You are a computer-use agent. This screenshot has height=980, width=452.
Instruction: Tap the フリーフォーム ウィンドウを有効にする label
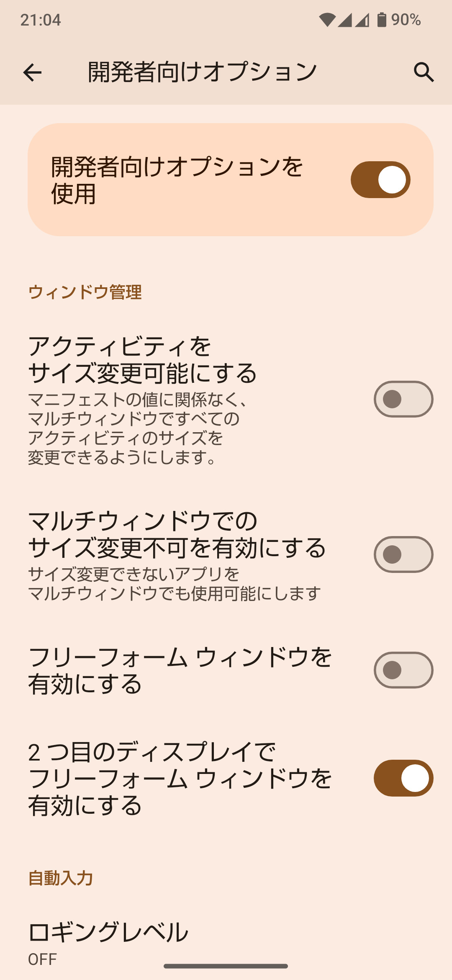(180, 670)
